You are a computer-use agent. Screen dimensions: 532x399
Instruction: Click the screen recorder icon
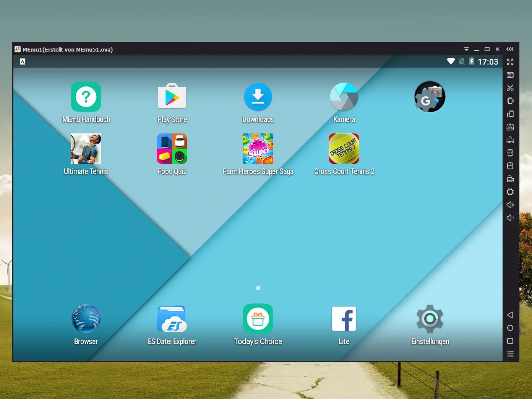510,179
